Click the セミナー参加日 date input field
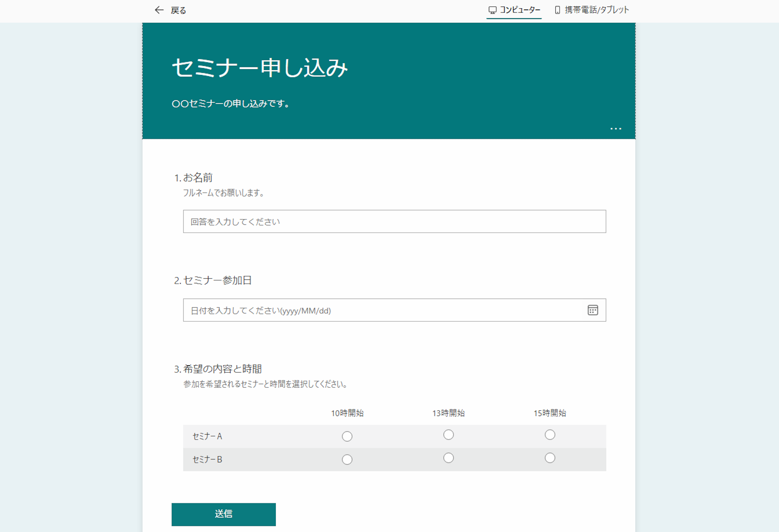This screenshot has height=532, width=779. pos(384,310)
